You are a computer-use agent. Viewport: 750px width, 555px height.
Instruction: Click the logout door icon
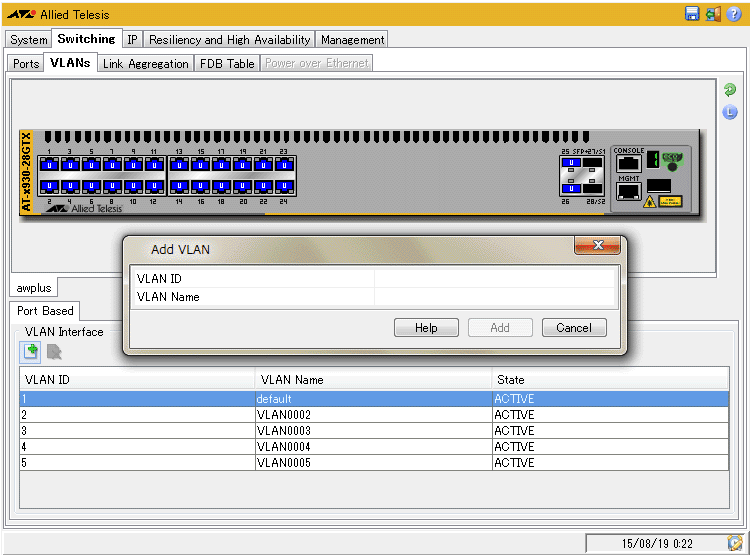713,14
